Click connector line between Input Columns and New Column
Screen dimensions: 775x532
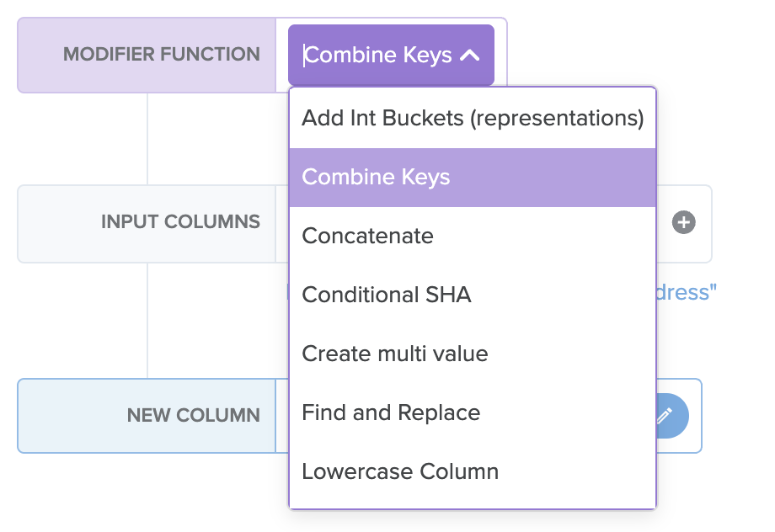coord(147,320)
